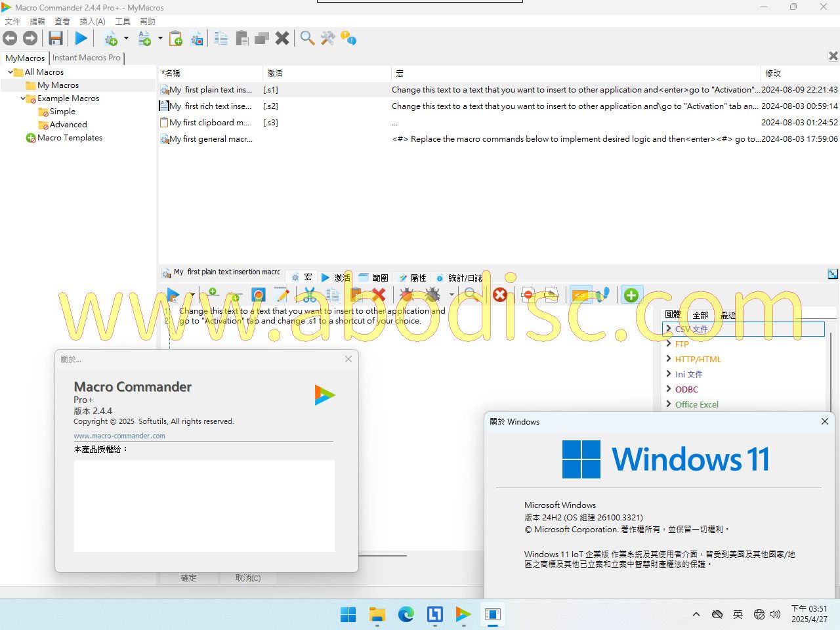Image resolution: width=840 pixels, height=630 pixels.
Task: Click the 取消(C) button
Action: tap(248, 578)
